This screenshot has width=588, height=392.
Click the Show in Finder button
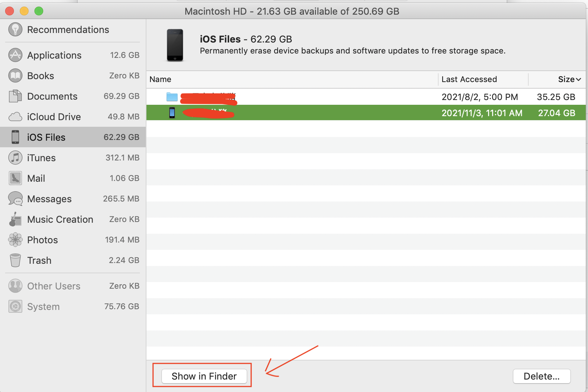[x=204, y=376]
